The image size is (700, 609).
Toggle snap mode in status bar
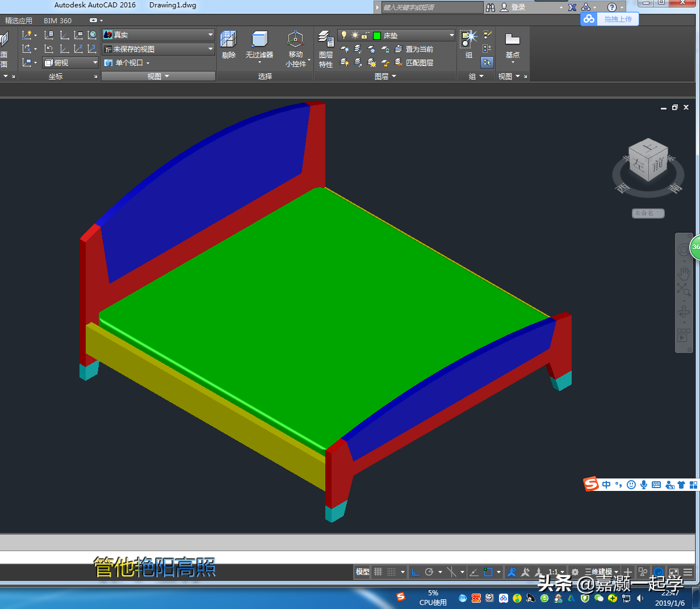point(391,572)
